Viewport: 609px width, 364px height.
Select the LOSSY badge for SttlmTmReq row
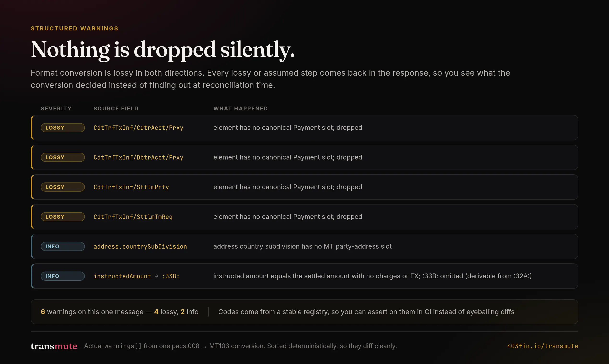[x=63, y=216]
